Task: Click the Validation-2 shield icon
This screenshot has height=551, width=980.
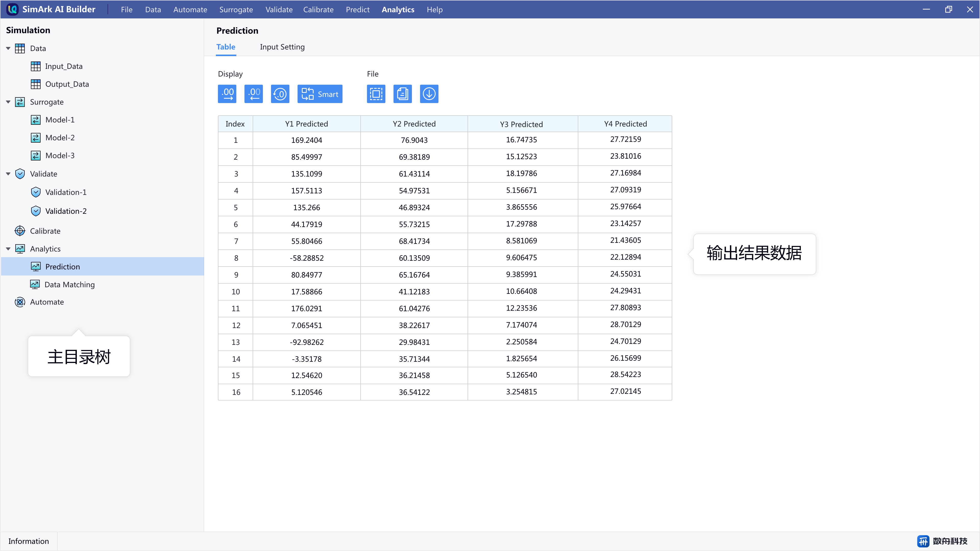Action: coord(36,211)
